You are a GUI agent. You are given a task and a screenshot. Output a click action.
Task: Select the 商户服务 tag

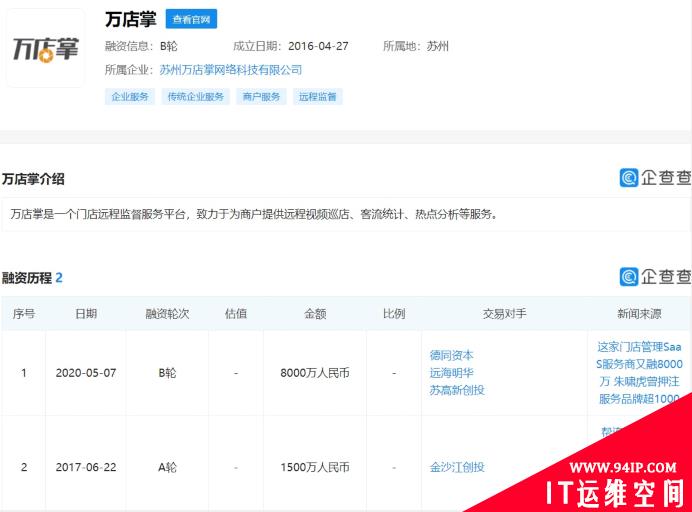pyautogui.click(x=261, y=97)
